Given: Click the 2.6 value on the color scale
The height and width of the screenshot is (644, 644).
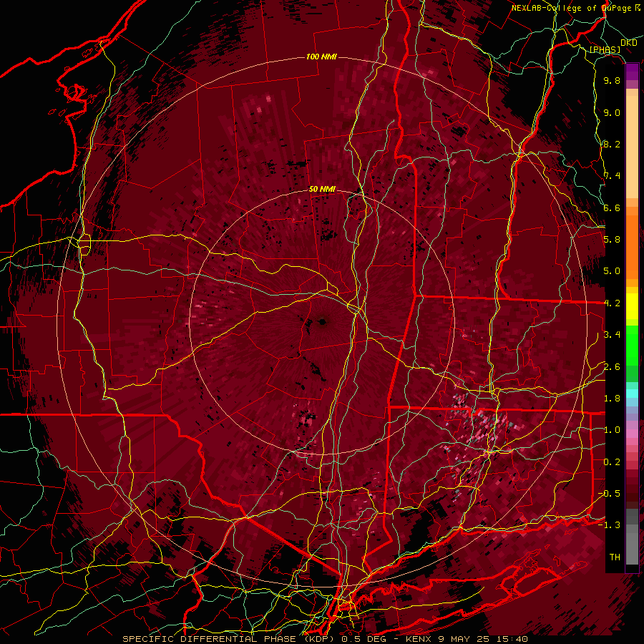Looking at the screenshot, I should click(612, 367).
